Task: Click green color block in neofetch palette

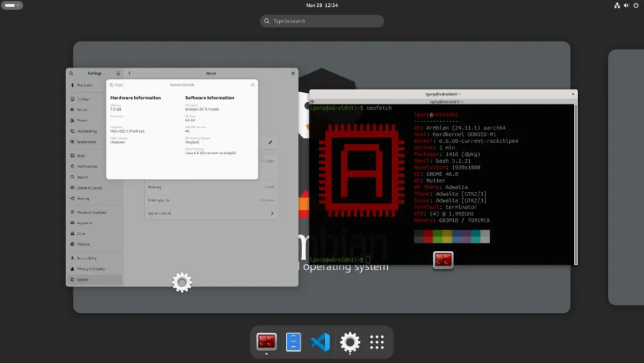Action: [438, 236]
